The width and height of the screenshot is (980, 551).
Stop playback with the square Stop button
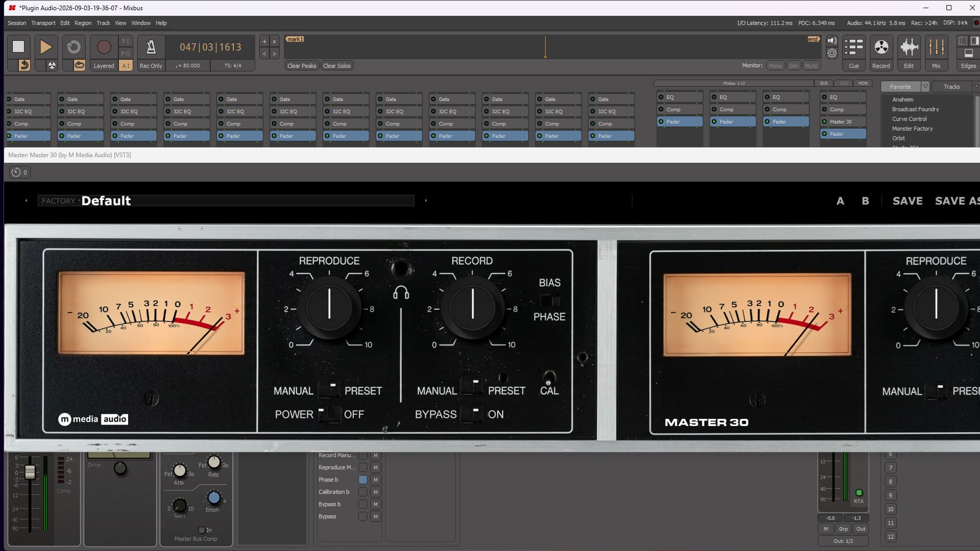[18, 47]
